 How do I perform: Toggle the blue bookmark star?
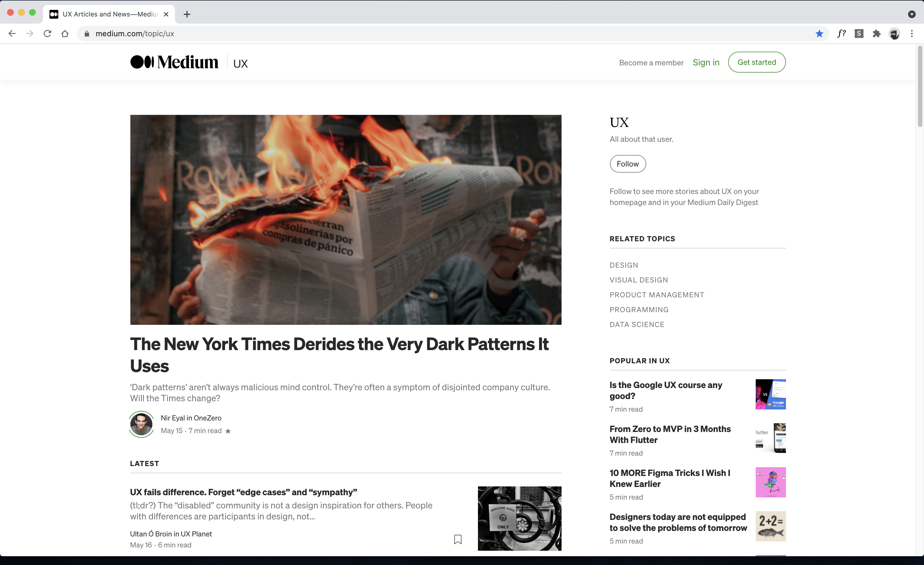click(x=820, y=34)
